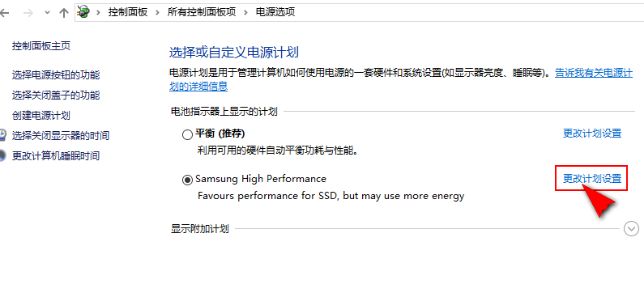The height and width of the screenshot is (297, 644).
Task: Click the power options icon in address bar
Action: 83,12
